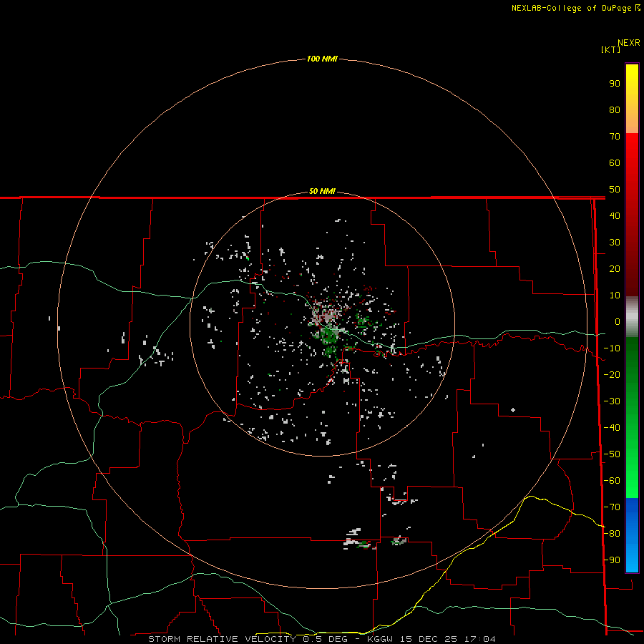
Task: Click the -20 knot scale value
Action: point(612,374)
